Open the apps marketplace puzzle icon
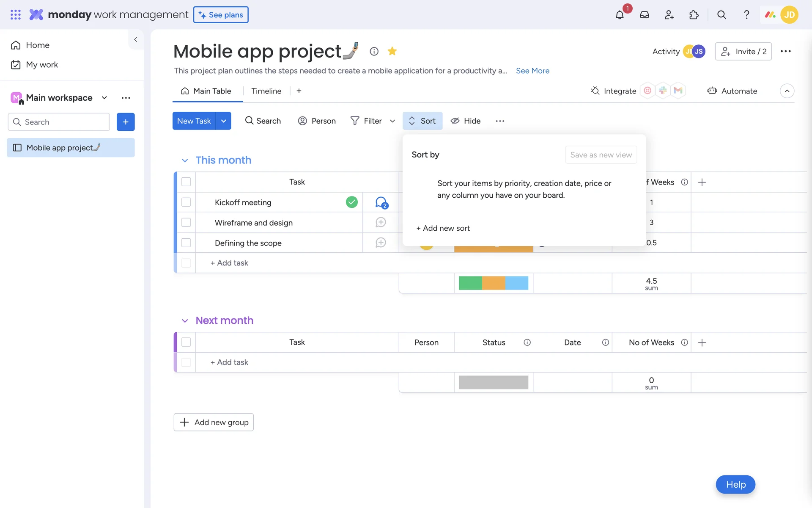Image resolution: width=812 pixels, height=508 pixels. coord(694,15)
